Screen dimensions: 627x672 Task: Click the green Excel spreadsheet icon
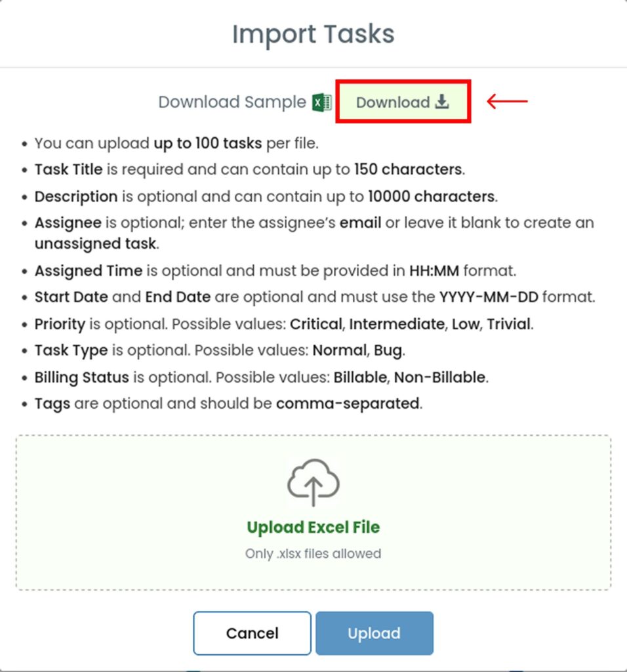[321, 102]
